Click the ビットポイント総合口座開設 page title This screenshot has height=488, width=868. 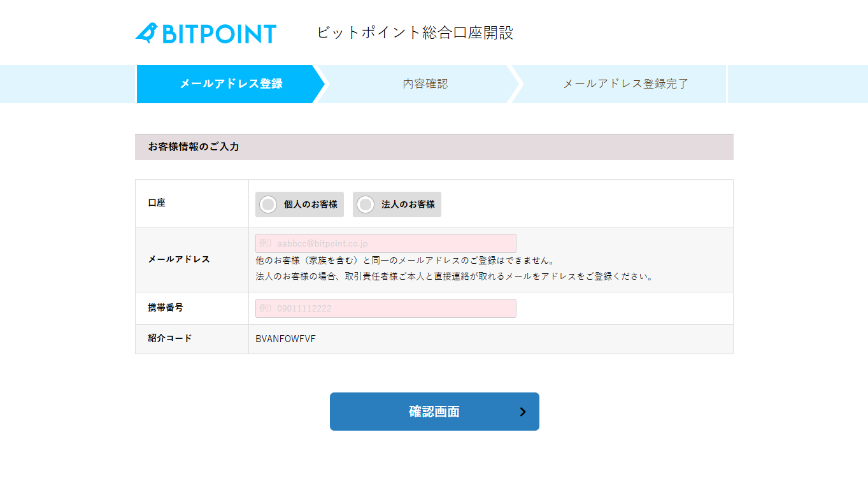(415, 32)
